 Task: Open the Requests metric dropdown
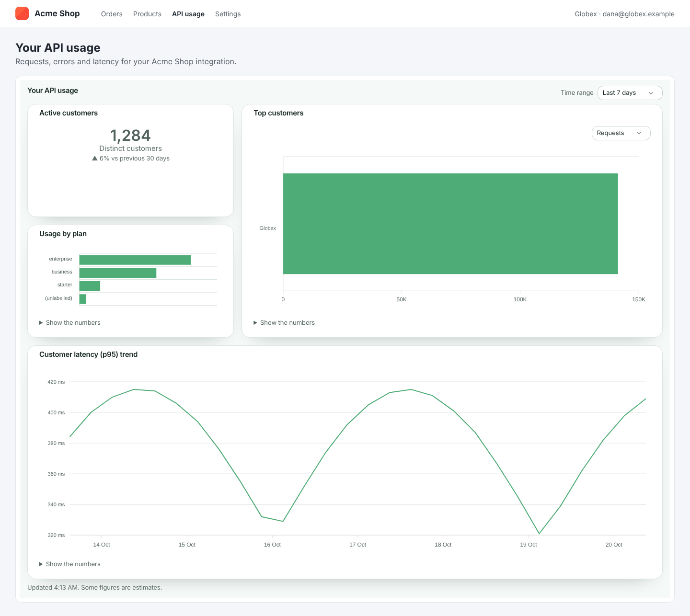(621, 133)
